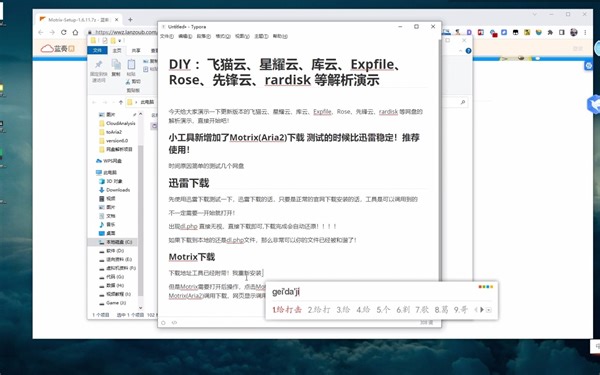Screen dimensions: 600x375
Task: Click the Cut scissors in Explorer ribbon
Action: pos(133,82)
